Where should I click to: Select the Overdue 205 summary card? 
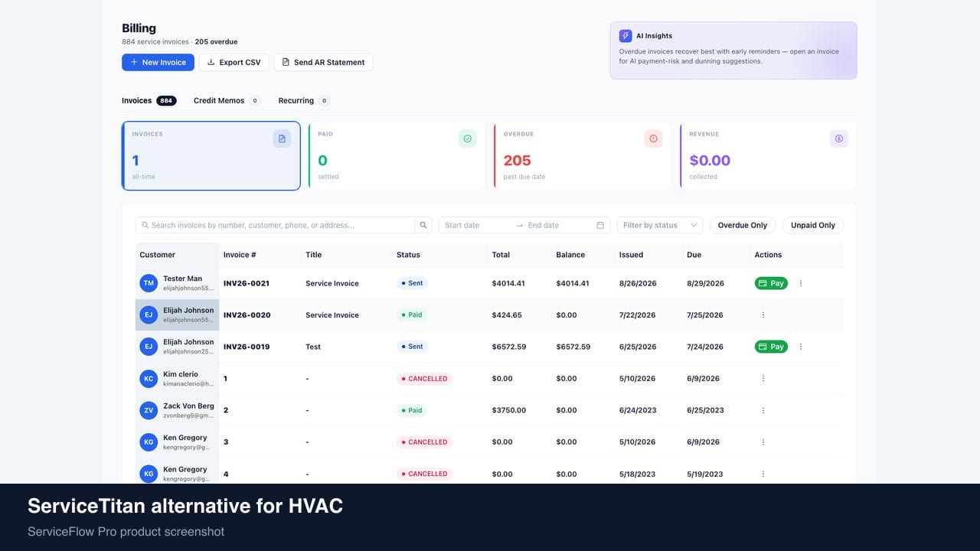pos(583,155)
